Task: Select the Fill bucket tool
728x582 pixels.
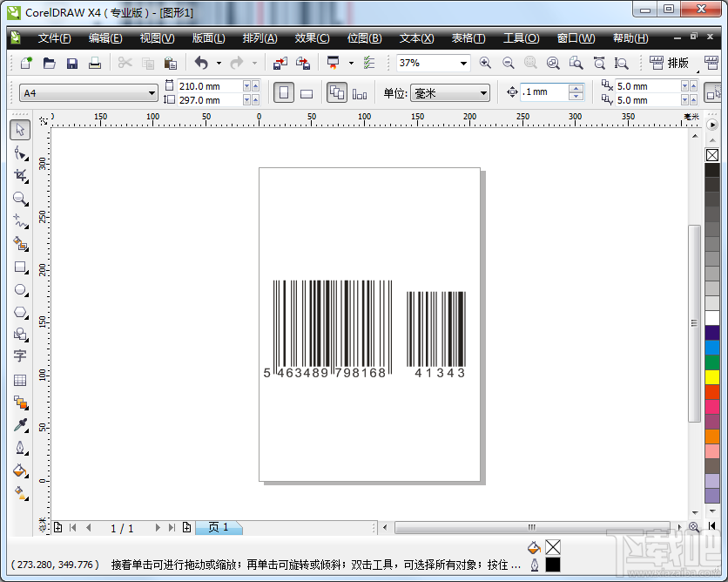Action: 20,470
